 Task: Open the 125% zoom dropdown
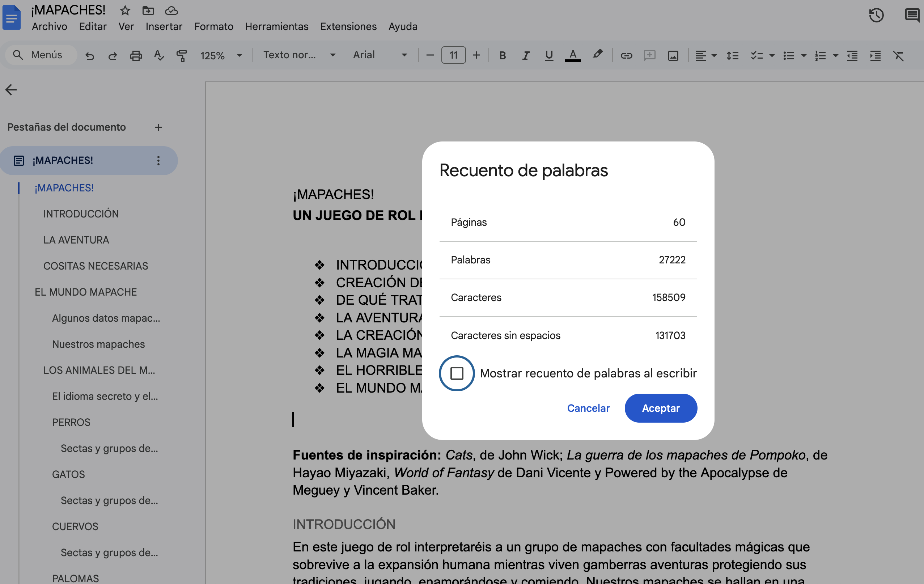pyautogui.click(x=221, y=56)
